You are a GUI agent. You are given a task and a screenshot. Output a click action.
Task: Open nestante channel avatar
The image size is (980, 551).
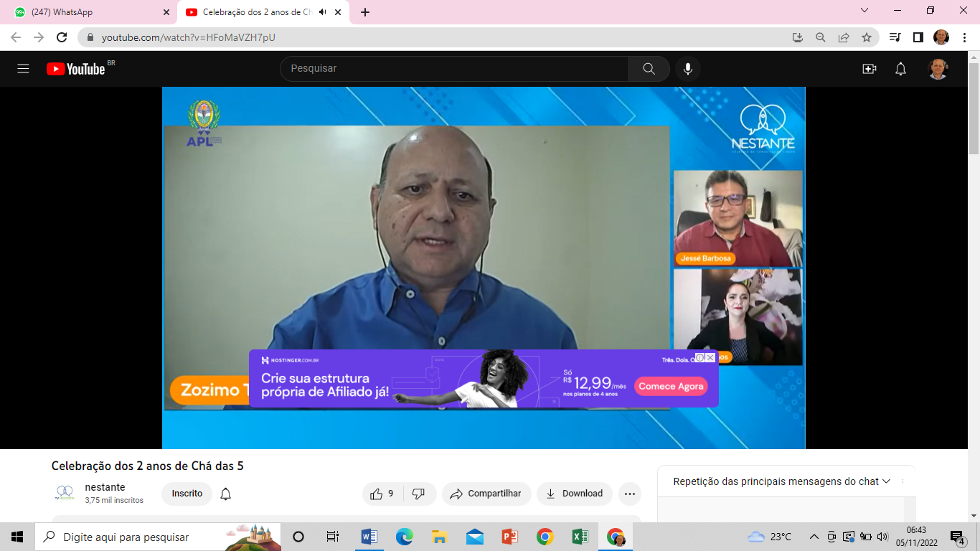65,493
